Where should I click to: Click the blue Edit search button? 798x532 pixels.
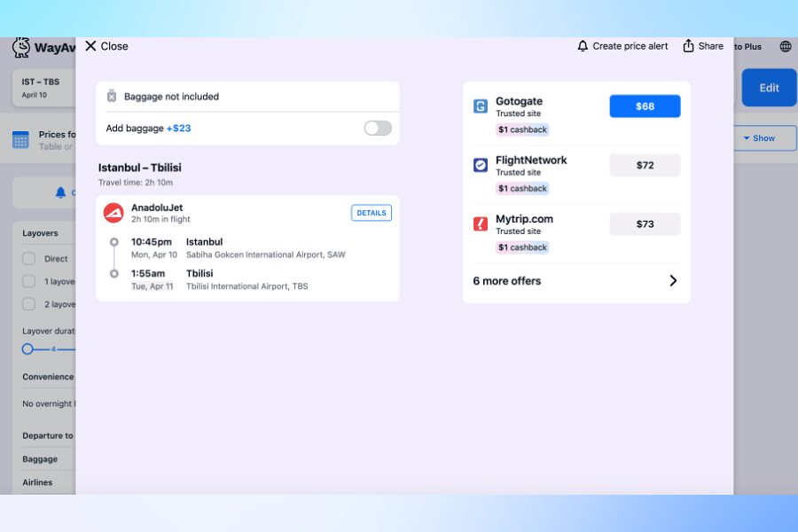[769, 88]
